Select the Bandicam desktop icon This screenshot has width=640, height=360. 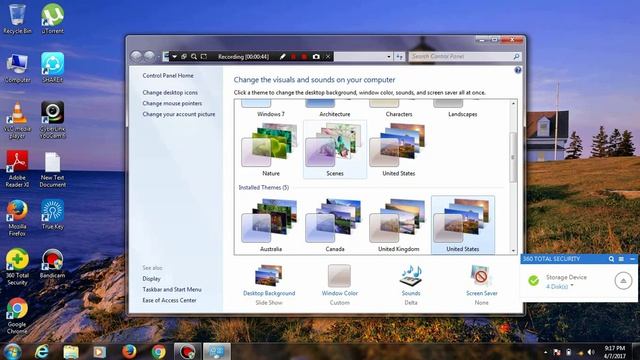[53, 264]
